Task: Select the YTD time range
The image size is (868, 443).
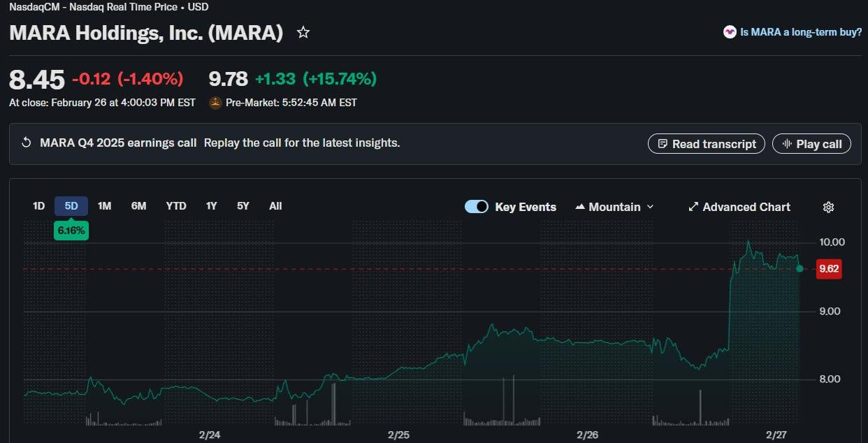Action: [176, 206]
